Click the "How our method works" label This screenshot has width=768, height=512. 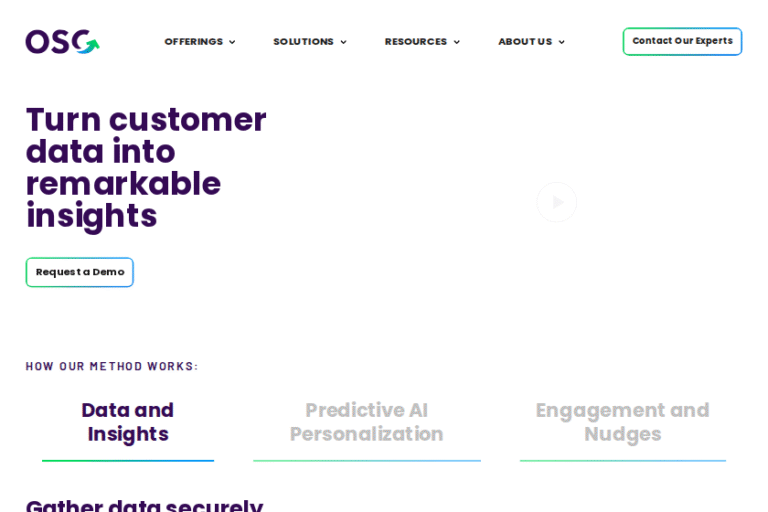112,366
